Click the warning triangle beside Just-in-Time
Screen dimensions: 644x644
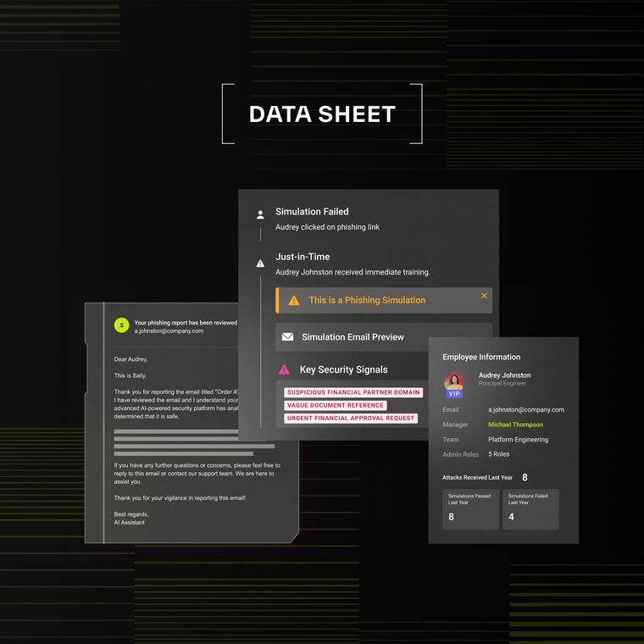point(260,264)
